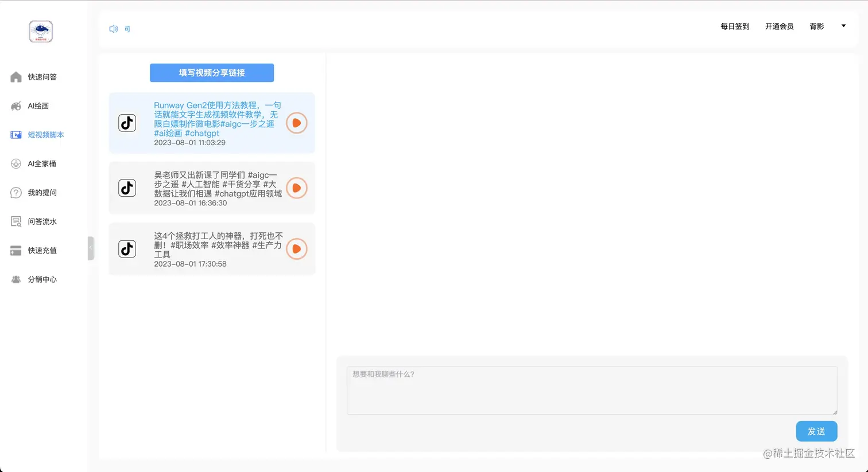Click the card icon beside 快速充值
The height and width of the screenshot is (472, 868).
tap(16, 251)
